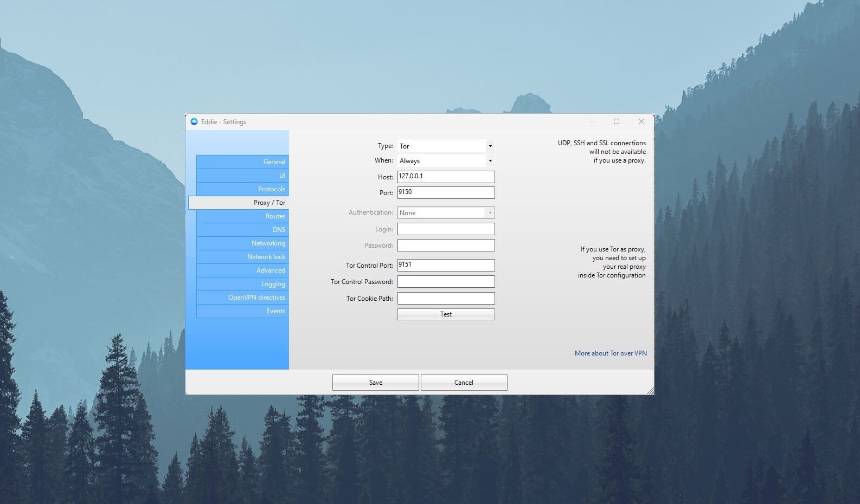Image resolution: width=860 pixels, height=504 pixels.
Task: Open the Network lock tab
Action: click(x=242, y=257)
